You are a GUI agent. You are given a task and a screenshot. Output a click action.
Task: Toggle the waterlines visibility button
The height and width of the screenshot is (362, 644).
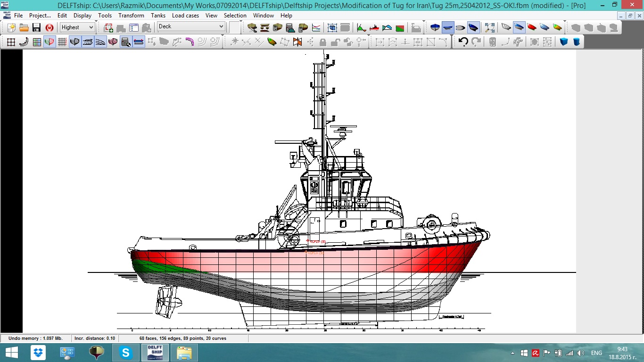click(100, 42)
